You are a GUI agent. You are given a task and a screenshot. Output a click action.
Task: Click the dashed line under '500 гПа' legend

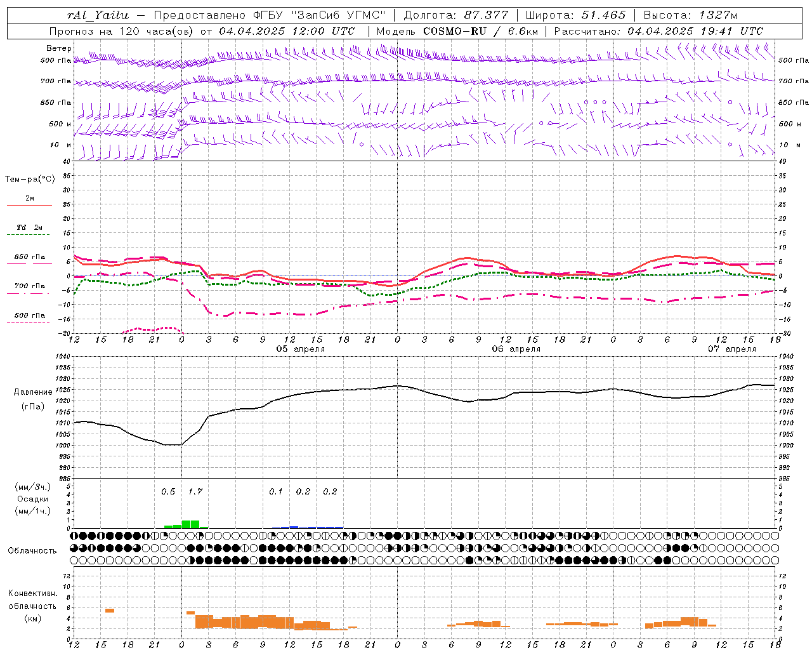(x=28, y=323)
